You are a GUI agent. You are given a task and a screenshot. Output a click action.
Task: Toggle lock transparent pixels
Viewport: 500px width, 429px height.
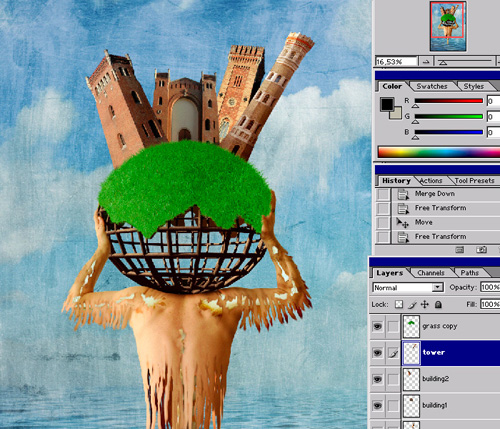click(x=399, y=304)
